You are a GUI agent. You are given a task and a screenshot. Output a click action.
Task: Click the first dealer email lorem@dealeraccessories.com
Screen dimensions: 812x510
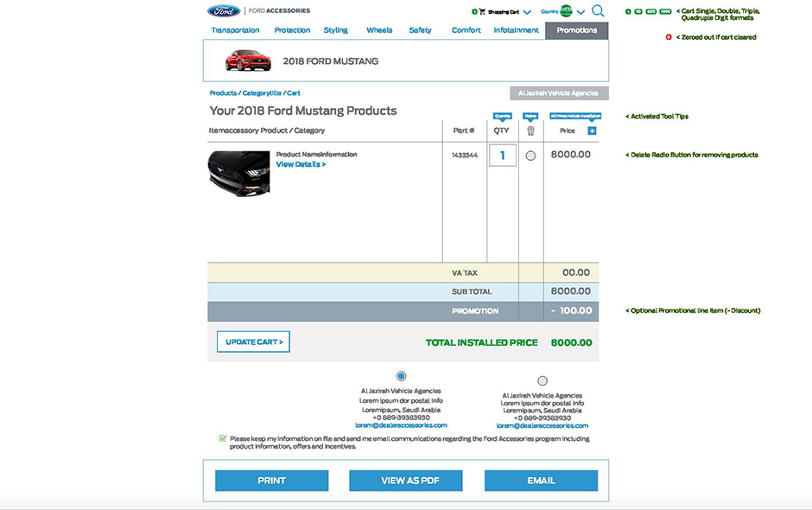tap(401, 425)
